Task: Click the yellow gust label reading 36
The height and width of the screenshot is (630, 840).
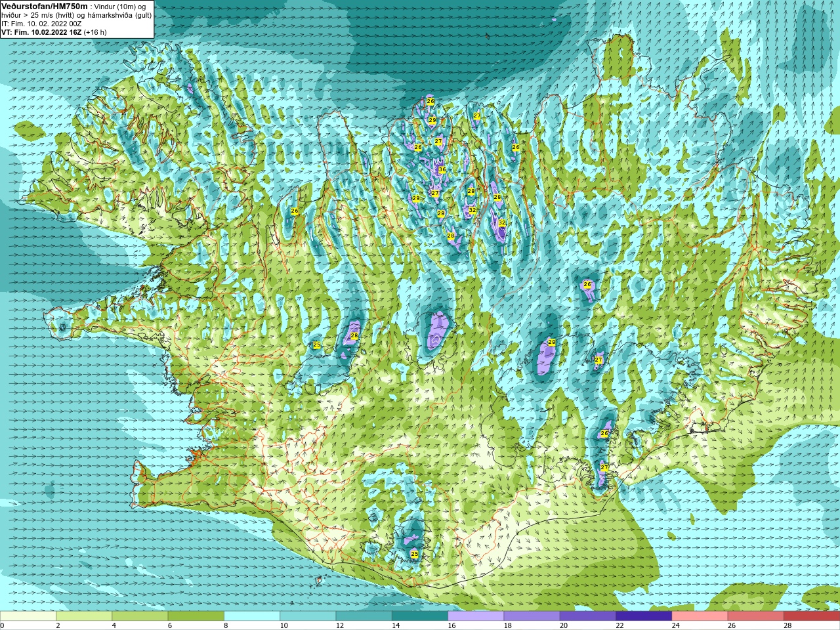Action: pos(442,169)
